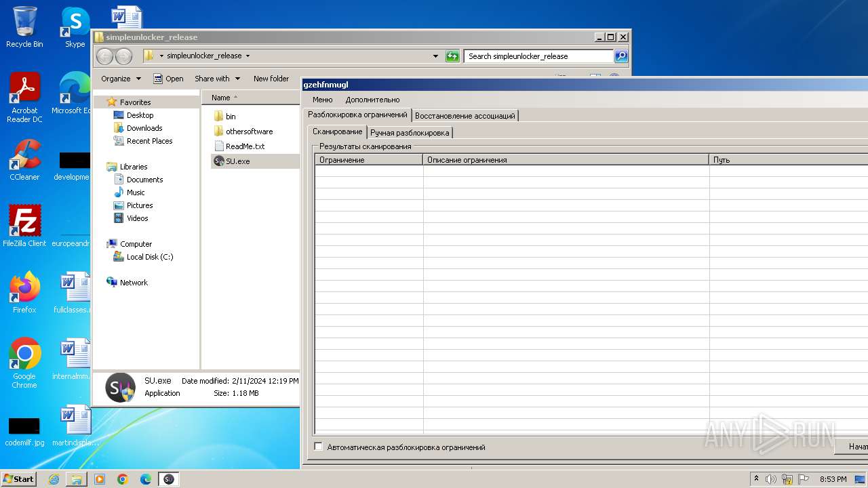
Task: Open Firefox desktop shortcut
Action: 24,293
